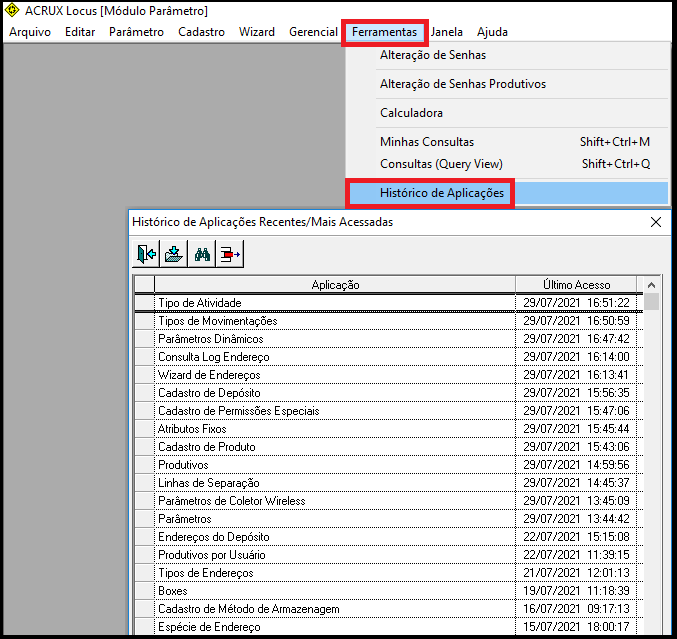Select the Atributos Fixos row
Viewport: 677px width, 639px height.
(x=389, y=429)
